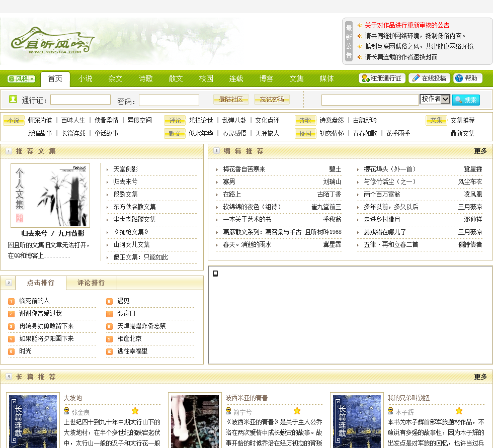Click rank 10 badge beside 逃往幸福里
493x448 pixels.
pos(110,352)
